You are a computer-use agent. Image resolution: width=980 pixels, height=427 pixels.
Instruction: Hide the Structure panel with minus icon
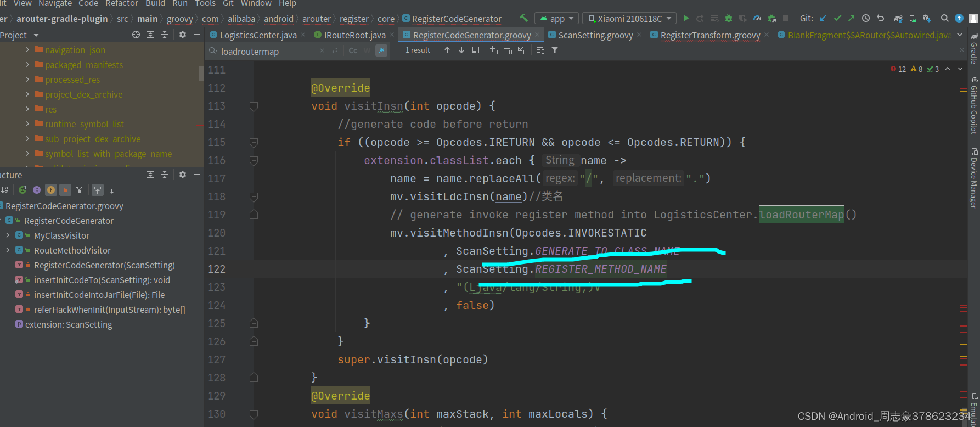197,175
